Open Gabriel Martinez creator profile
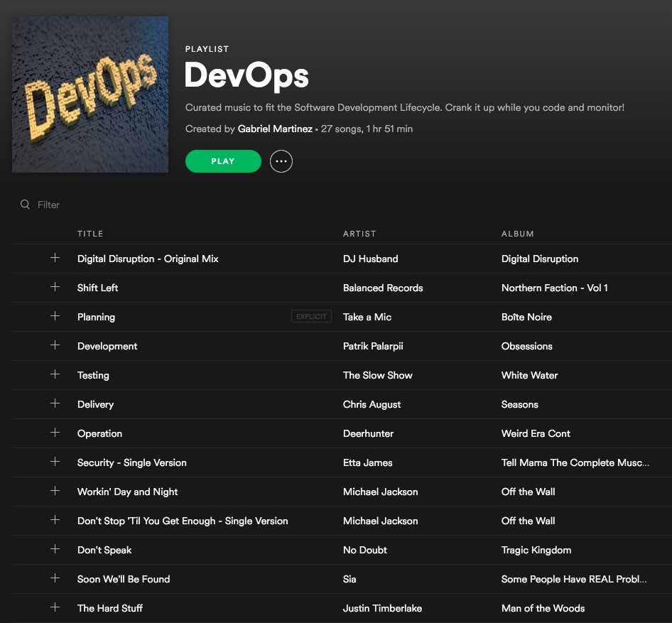The width and height of the screenshot is (672, 623). tap(275, 129)
